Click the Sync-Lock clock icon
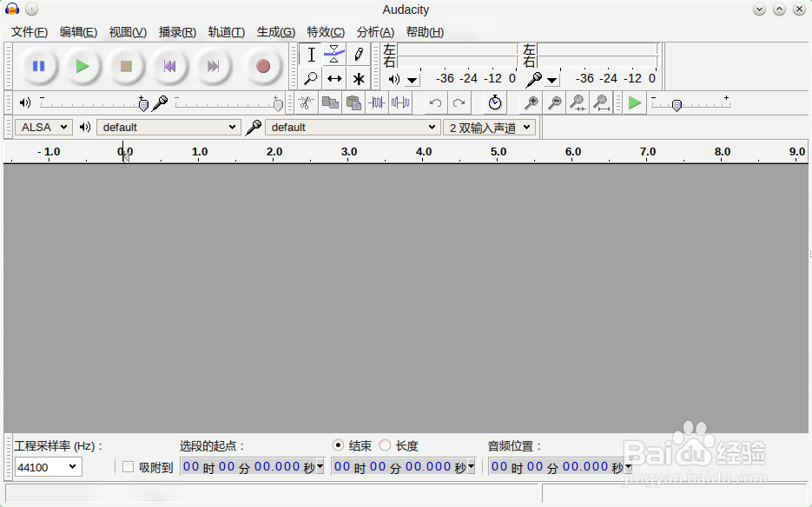This screenshot has height=507, width=812. point(495,103)
